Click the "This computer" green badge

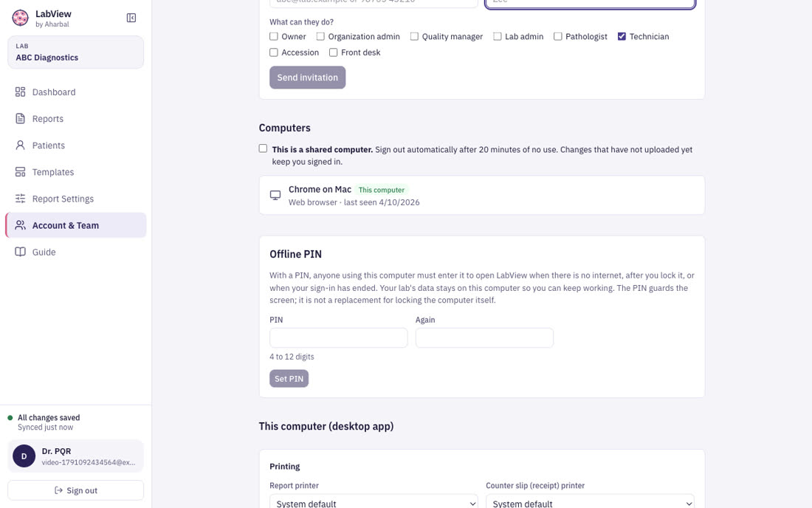382,190
